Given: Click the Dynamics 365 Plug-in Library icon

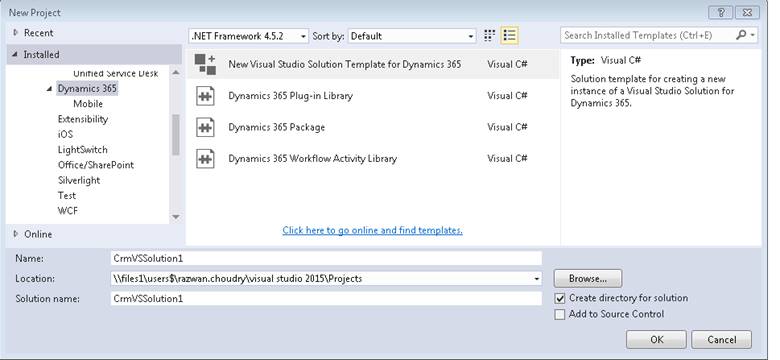Looking at the screenshot, I should 205,95.
